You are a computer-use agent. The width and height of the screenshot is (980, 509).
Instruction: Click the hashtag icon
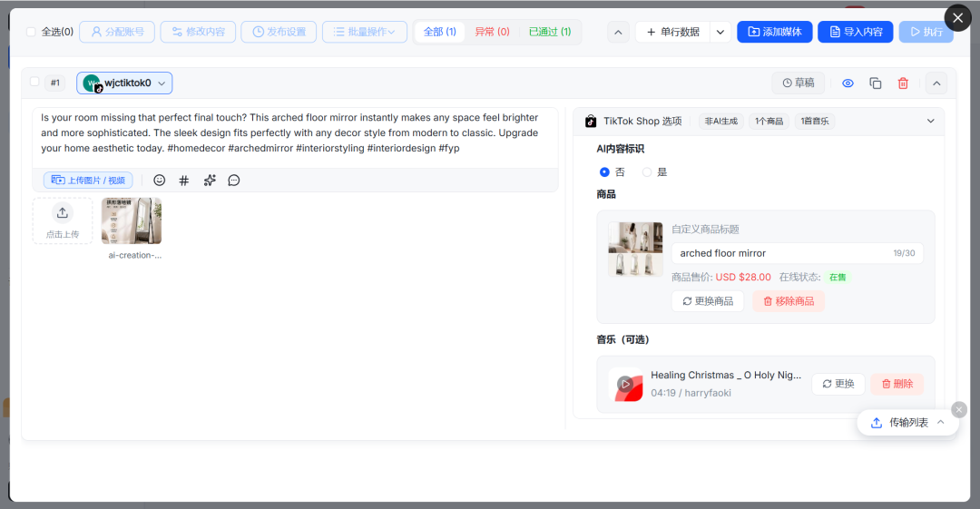pos(183,180)
